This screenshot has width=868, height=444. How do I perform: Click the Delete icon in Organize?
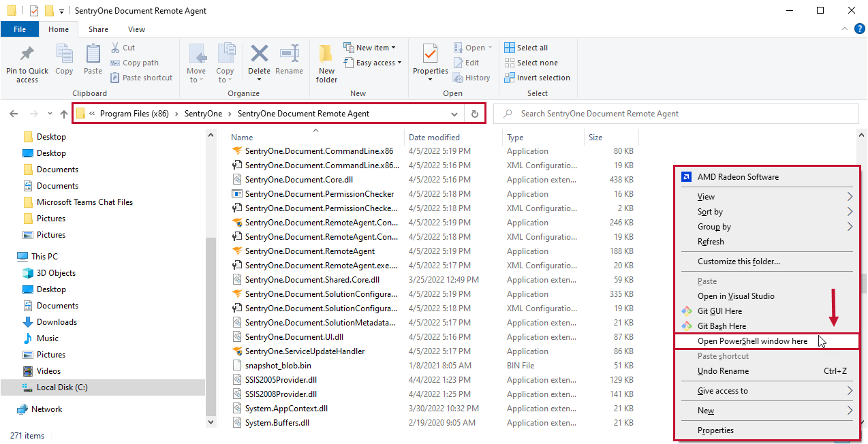[259, 54]
